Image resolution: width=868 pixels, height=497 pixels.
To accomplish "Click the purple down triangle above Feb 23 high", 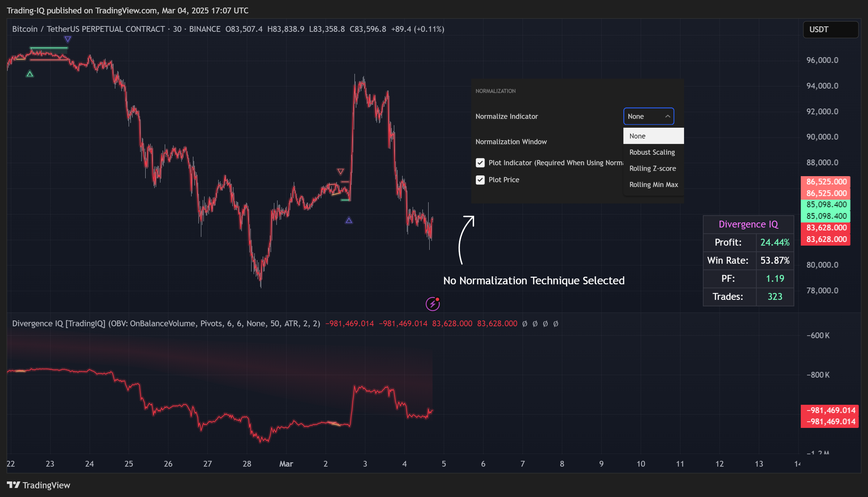I will pos(68,39).
